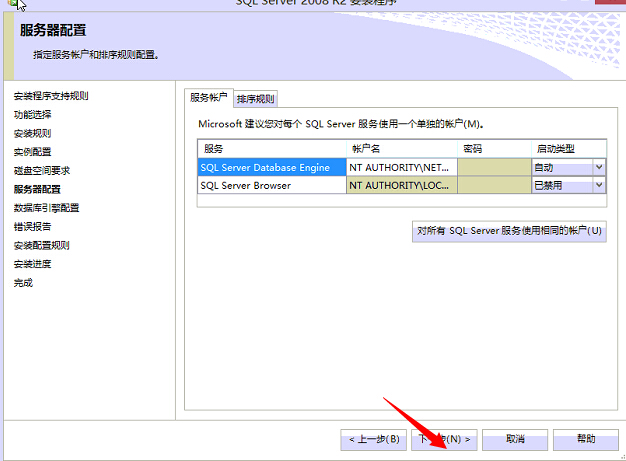This screenshot has height=461, width=626.
Task: Select the 安装进度 step in sidebar
Action: 32,264
